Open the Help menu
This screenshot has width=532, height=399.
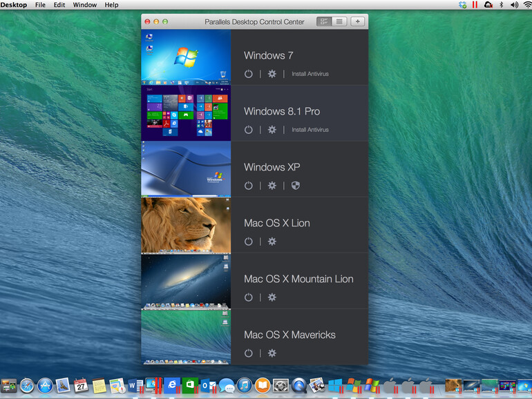coord(111,5)
